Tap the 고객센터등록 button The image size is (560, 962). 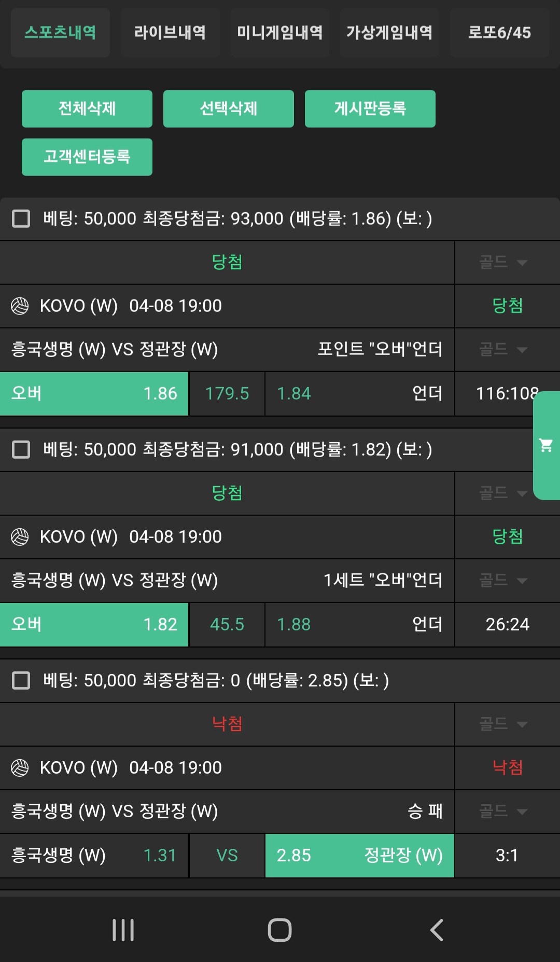pos(87,157)
